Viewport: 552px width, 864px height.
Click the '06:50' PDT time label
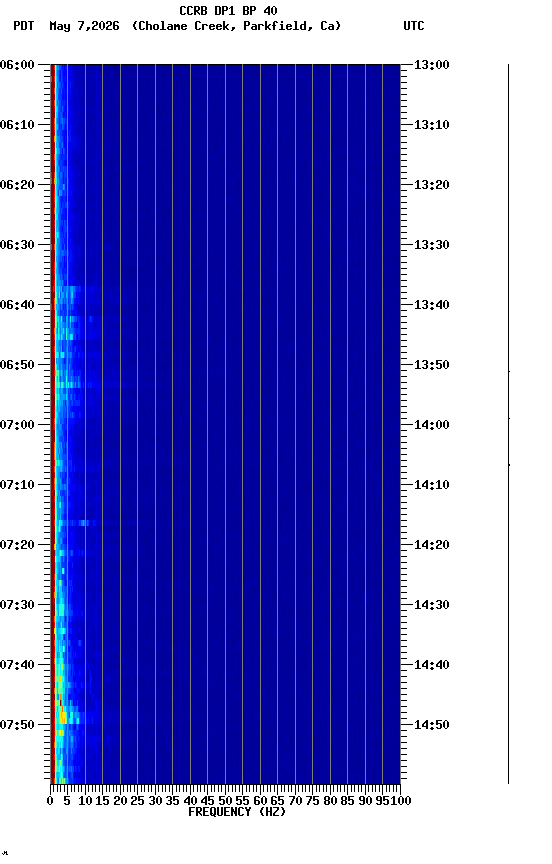pos(17,365)
